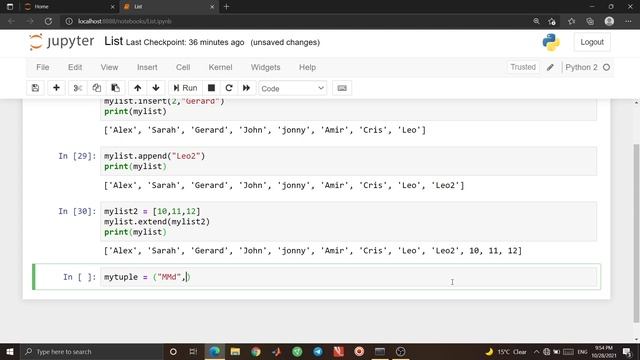
Task: Open the Widgets menu
Action: 265,67
